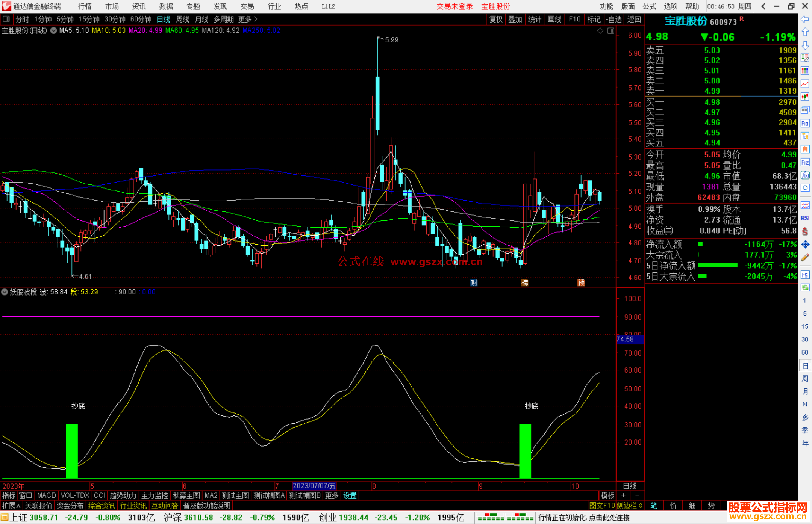The image size is (812, 524).
Task: Collapse the 侧边栏 sidebar chevron
Action: pos(641,506)
